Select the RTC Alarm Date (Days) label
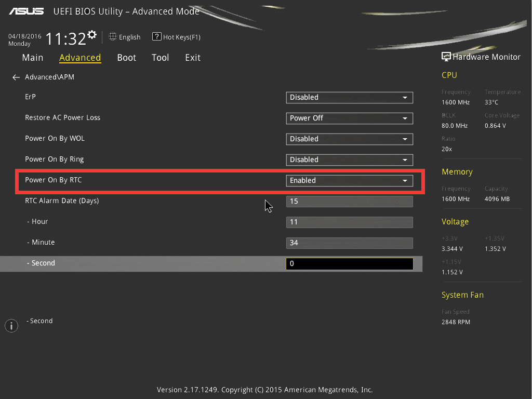The width and height of the screenshot is (532, 399). tap(62, 201)
